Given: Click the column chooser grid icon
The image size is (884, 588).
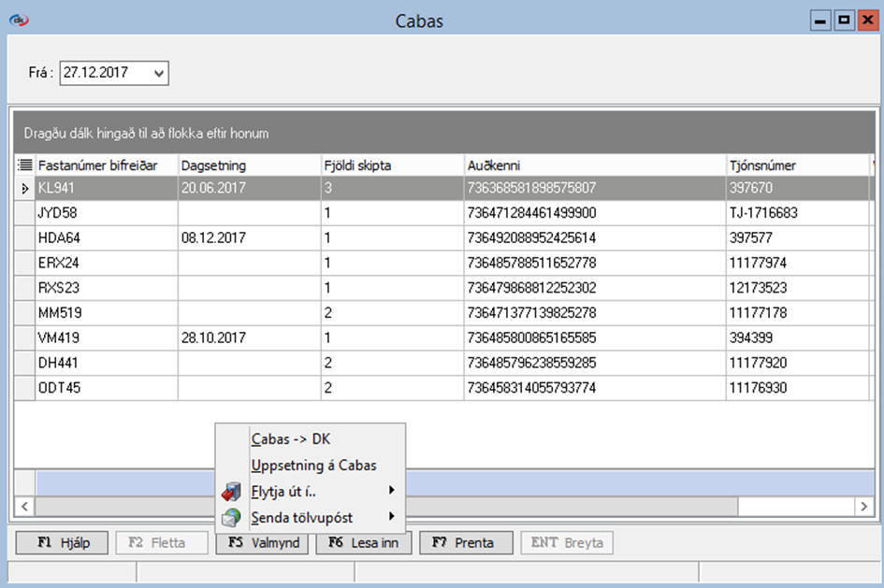Looking at the screenshot, I should 24,165.
